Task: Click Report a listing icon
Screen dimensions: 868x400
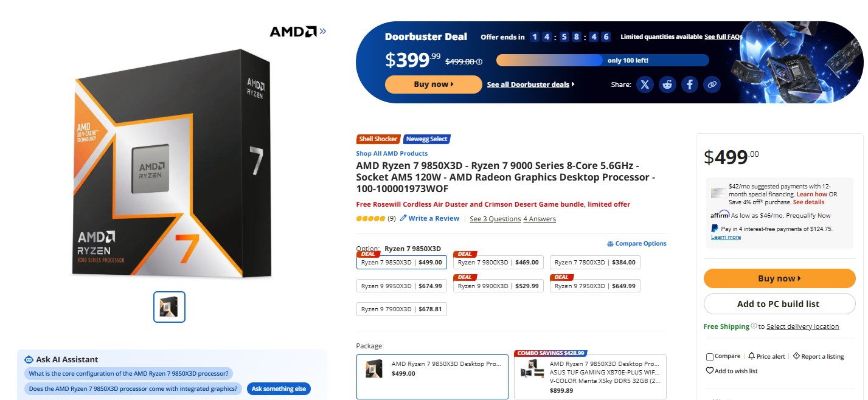Action: (x=796, y=356)
